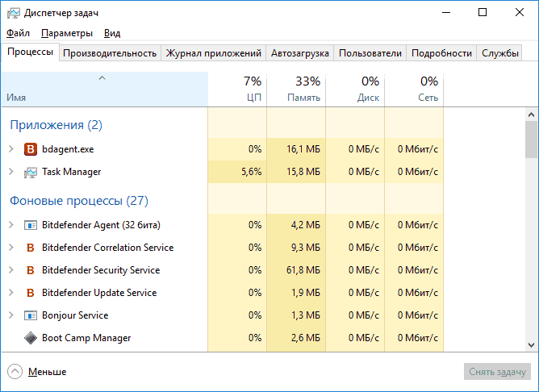Expand the Task Manager process row
539x392 pixels.
click(x=11, y=172)
